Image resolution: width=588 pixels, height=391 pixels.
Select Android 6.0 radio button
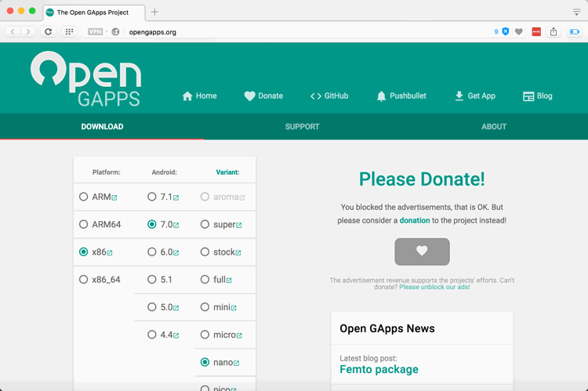[151, 252]
